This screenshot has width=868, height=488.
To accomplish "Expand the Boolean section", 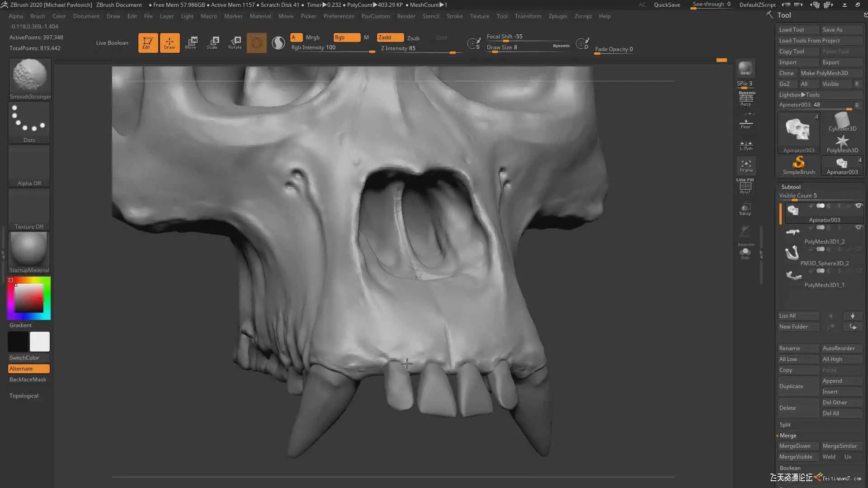I will coord(790,468).
